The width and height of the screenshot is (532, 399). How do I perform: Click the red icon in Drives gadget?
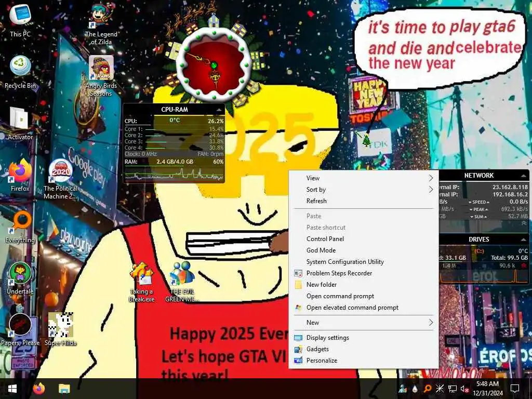click(x=524, y=265)
